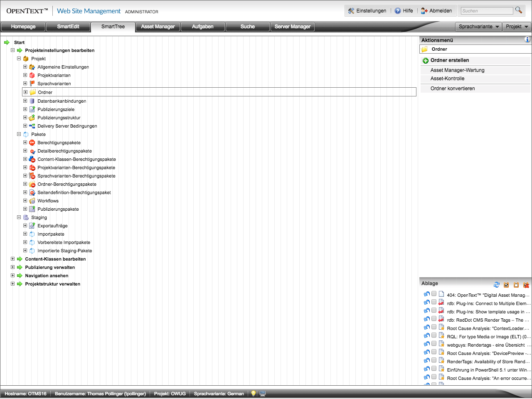Click 'Projekt: OWUG' in status bar

tap(170, 394)
